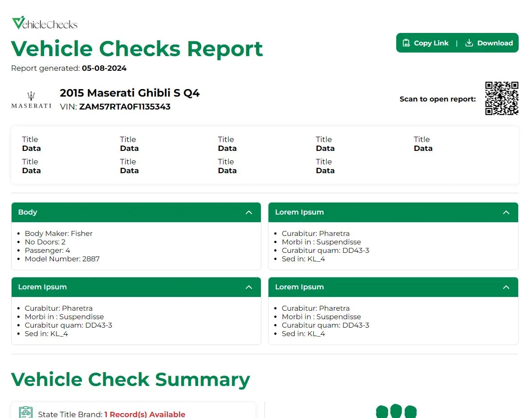Collapse the Body panel

pyautogui.click(x=249, y=212)
